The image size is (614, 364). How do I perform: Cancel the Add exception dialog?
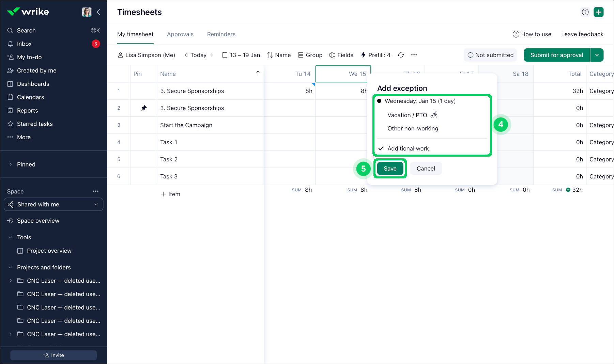tap(426, 169)
